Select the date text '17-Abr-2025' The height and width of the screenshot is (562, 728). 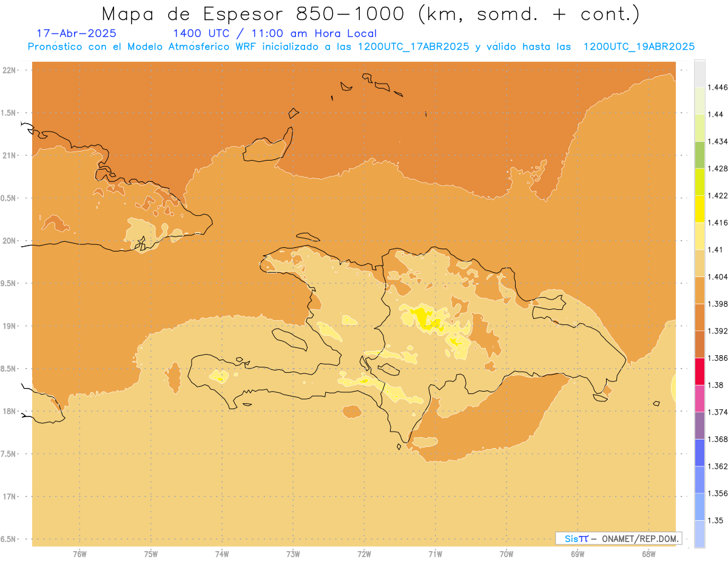pyautogui.click(x=76, y=33)
